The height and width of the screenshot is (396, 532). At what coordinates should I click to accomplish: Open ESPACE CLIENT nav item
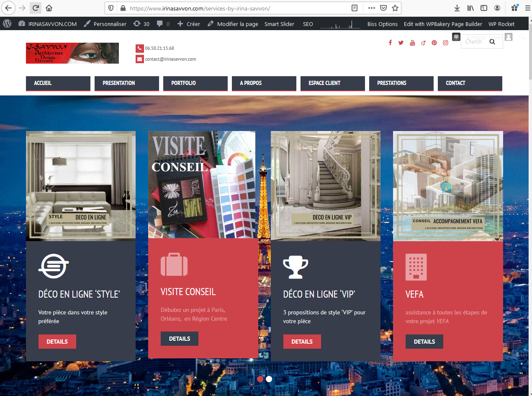click(333, 83)
